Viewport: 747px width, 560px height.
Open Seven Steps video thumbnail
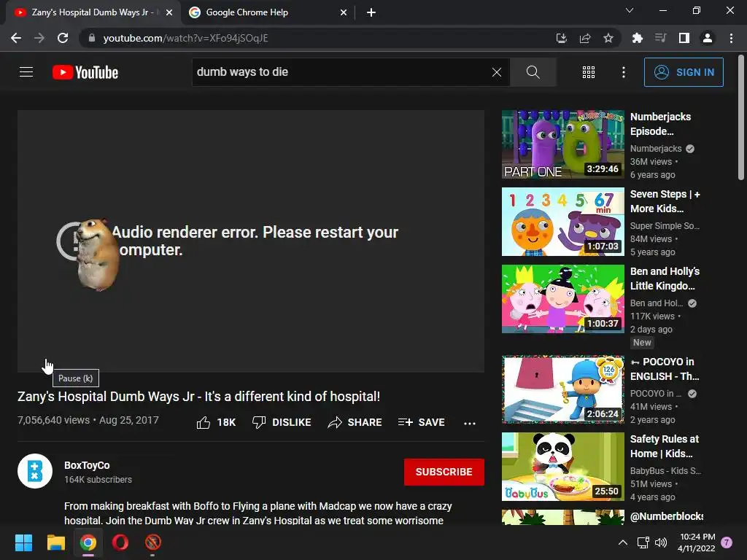(x=562, y=222)
